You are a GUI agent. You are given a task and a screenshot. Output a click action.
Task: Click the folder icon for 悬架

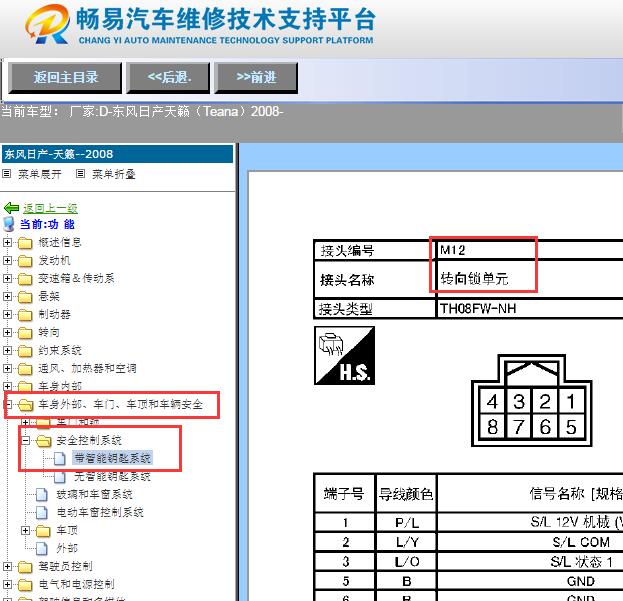tap(25, 297)
